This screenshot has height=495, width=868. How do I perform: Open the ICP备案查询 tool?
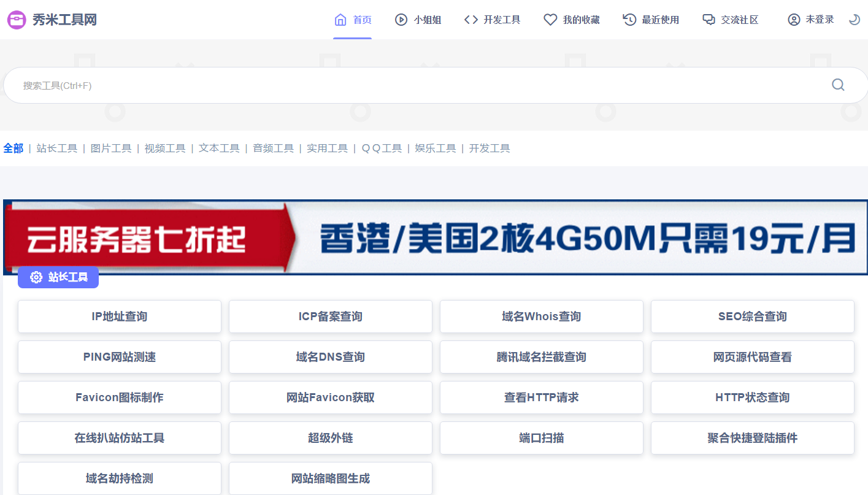pyautogui.click(x=331, y=317)
